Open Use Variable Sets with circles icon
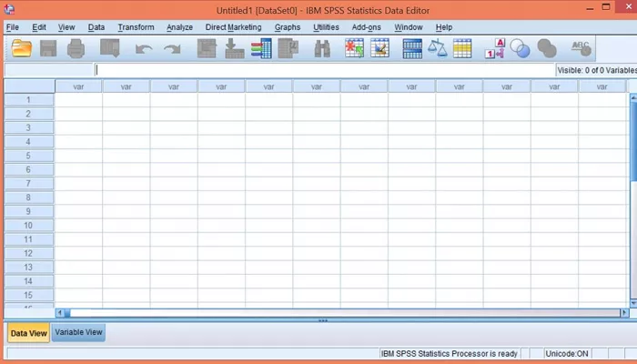The height and width of the screenshot is (364, 637). (x=520, y=48)
